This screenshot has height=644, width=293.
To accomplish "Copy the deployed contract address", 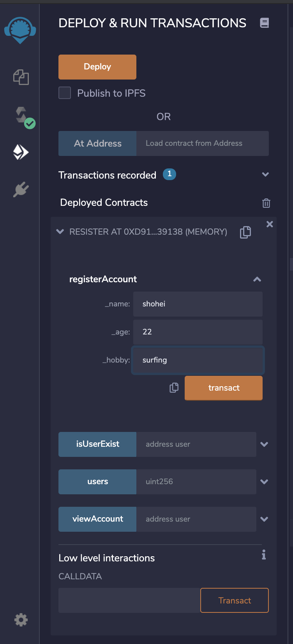I will (245, 232).
